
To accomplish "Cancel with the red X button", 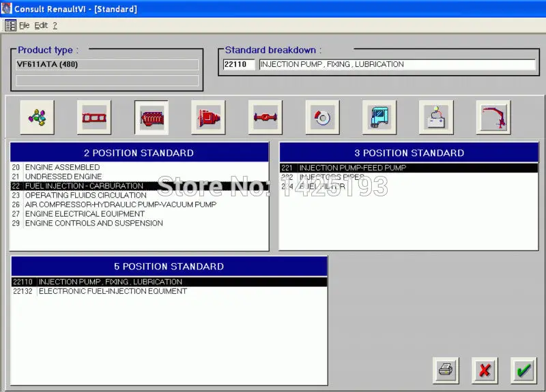I will tap(485, 370).
